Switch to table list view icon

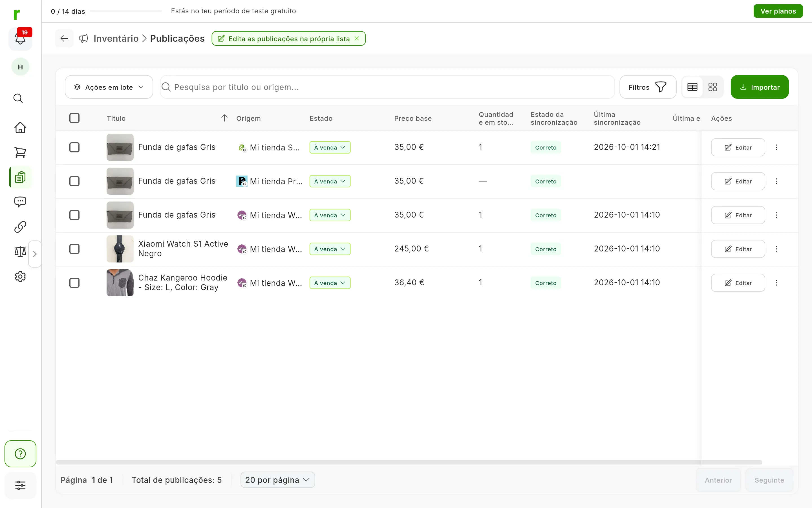(x=692, y=87)
